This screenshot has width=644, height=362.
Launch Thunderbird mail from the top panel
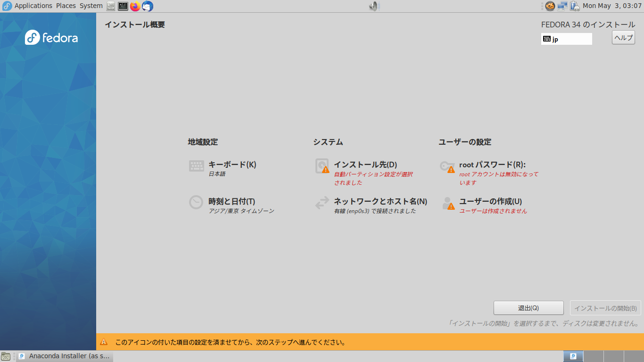[x=148, y=6]
